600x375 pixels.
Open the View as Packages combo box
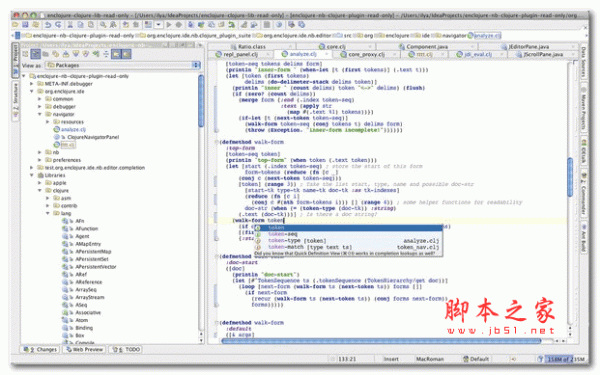click(x=123, y=65)
